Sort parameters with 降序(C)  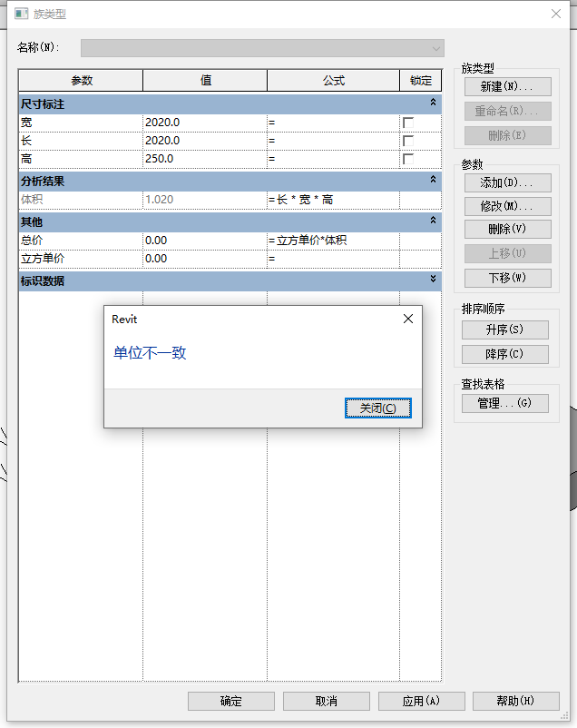[x=505, y=354]
